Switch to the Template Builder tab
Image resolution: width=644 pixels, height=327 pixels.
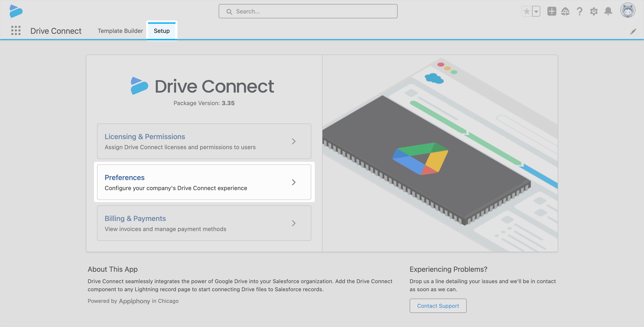tap(120, 31)
